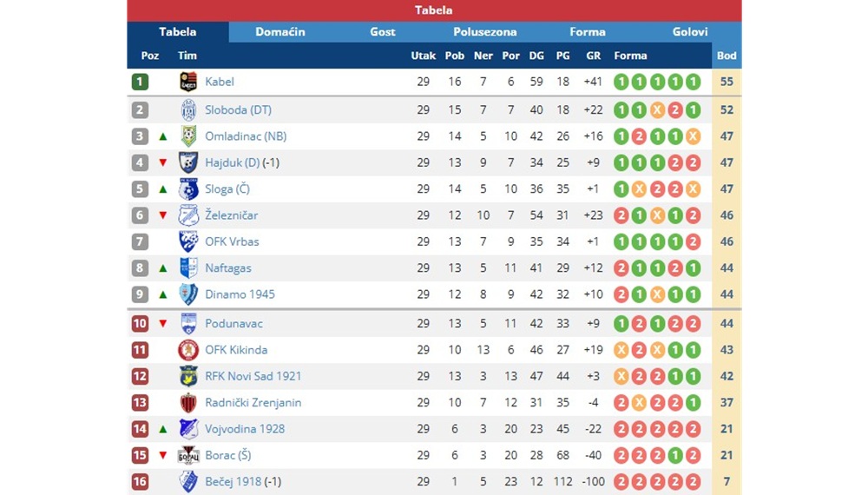Click the Borac (Š) club logo
This screenshot has height=495, width=868.
(x=188, y=455)
